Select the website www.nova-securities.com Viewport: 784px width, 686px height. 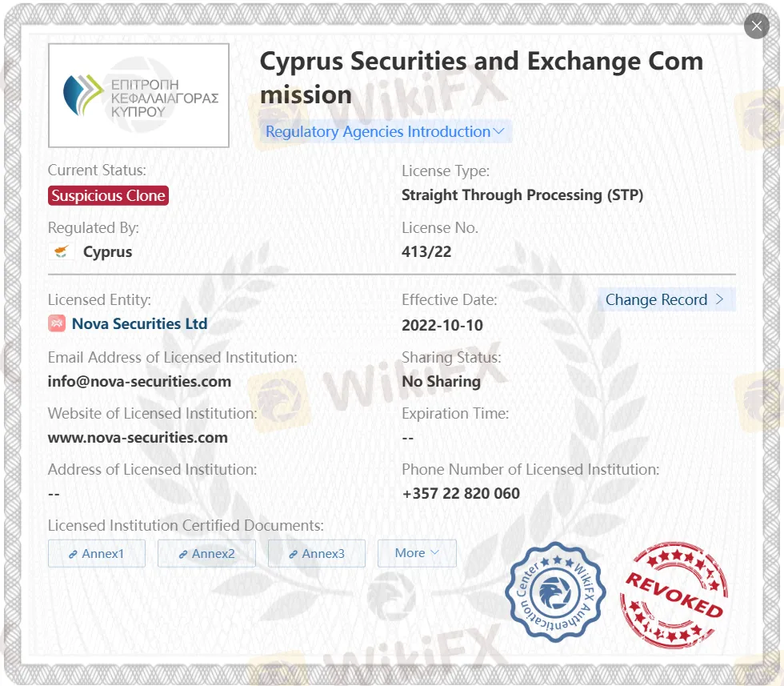point(138,438)
